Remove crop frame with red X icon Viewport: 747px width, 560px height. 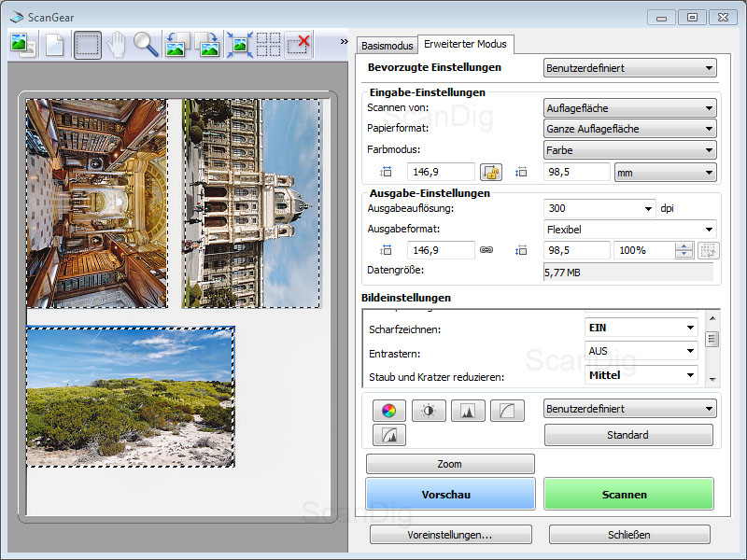tap(299, 44)
